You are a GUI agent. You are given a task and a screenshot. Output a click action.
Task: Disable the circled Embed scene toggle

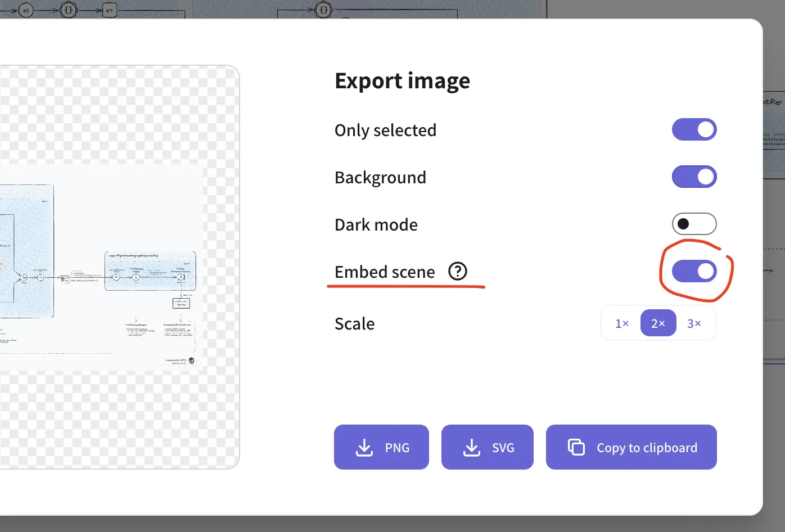pos(694,271)
